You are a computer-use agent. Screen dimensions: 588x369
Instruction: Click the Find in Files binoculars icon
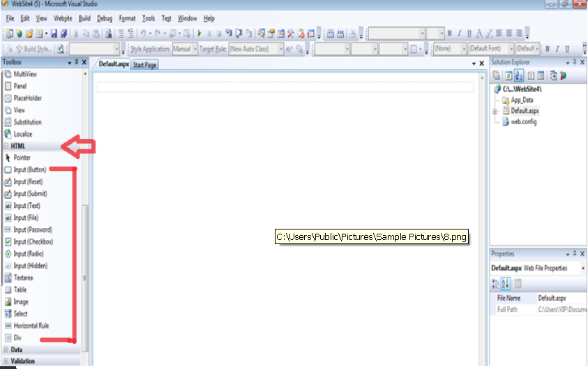pyautogui.click(x=108, y=33)
